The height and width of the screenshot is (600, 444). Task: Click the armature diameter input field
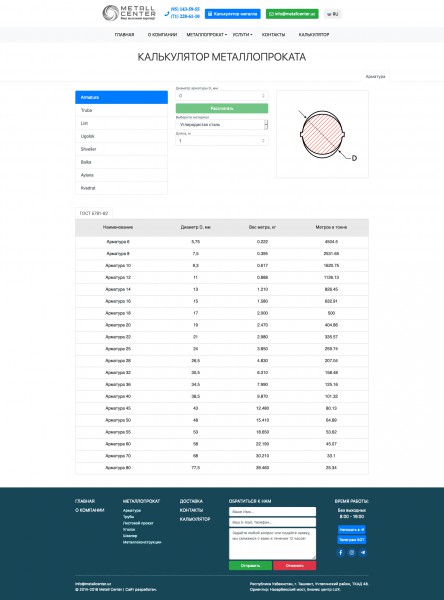pyautogui.click(x=222, y=96)
